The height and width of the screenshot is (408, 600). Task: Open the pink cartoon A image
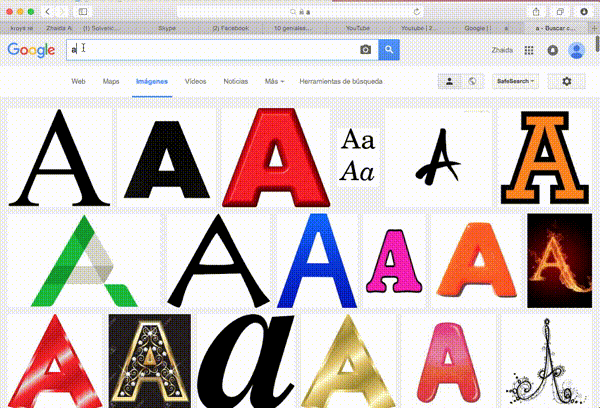coord(394,261)
